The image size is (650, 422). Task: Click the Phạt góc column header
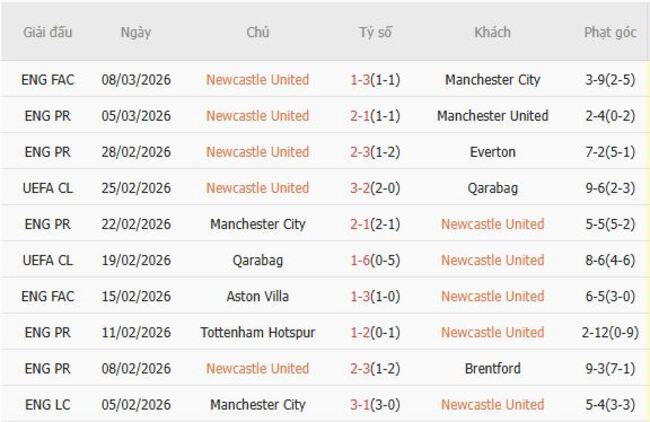(x=610, y=32)
